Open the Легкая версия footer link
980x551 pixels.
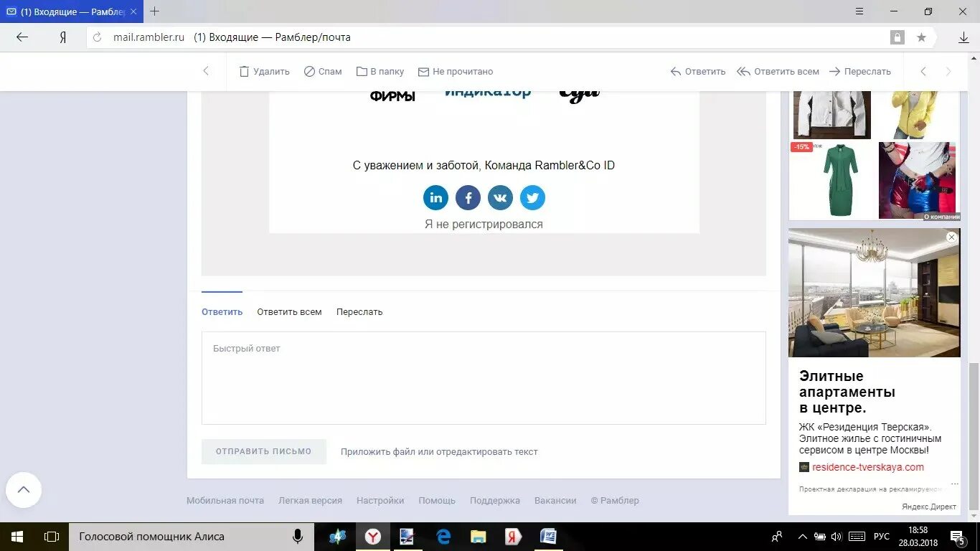(310, 501)
